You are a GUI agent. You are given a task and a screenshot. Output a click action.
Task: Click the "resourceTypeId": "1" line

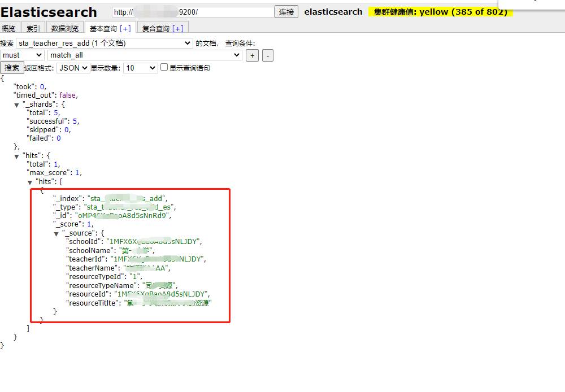(105, 277)
